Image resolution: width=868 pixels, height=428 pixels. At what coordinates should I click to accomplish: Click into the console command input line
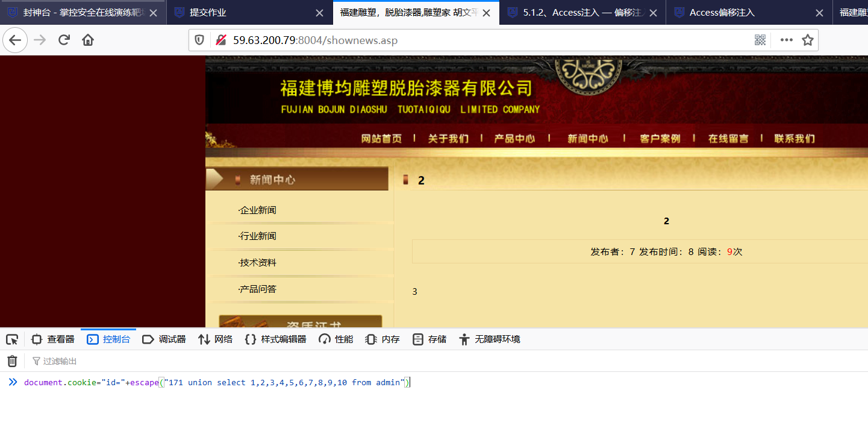446,382
